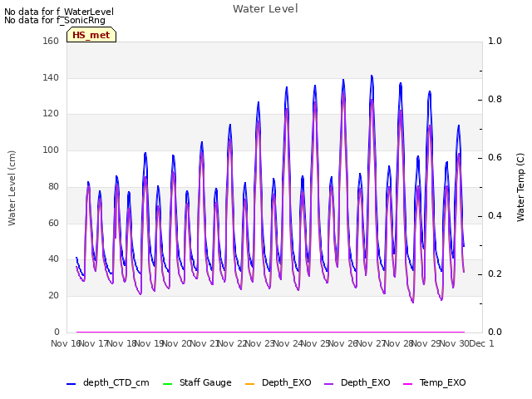The height and width of the screenshot is (399, 532).
Task: Click the Nov 27 x-axis label
Action: point(371,343)
